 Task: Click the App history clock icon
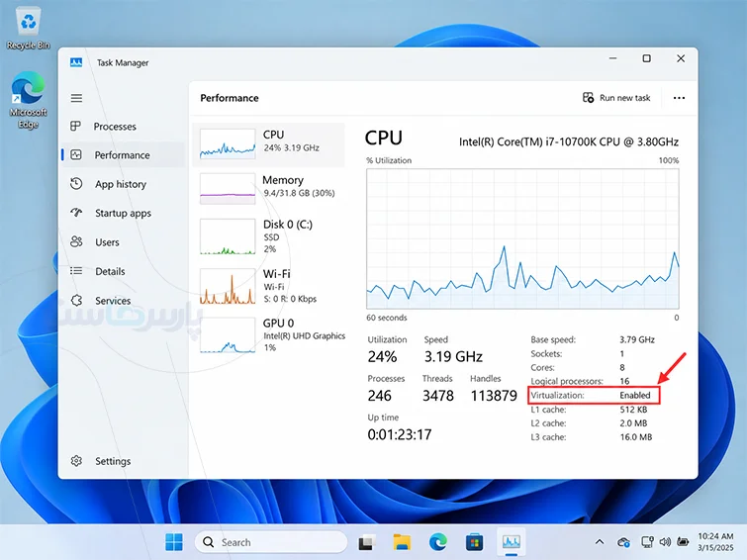click(76, 184)
